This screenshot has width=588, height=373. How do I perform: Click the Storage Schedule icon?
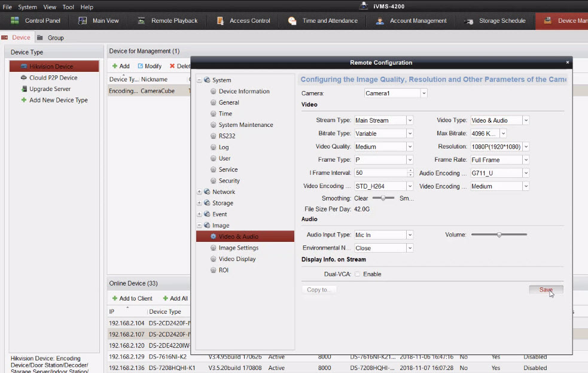[469, 21]
